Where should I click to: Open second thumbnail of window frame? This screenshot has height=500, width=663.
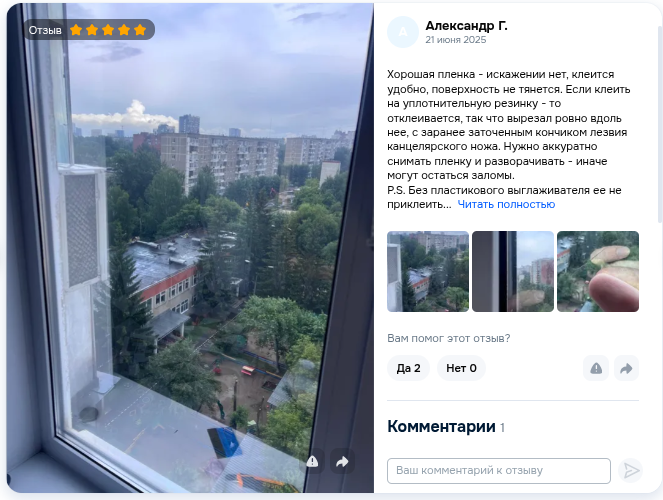click(x=513, y=271)
